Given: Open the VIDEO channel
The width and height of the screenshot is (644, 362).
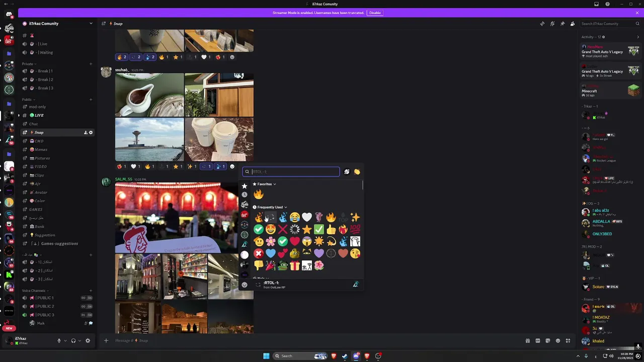Looking at the screenshot, I should pyautogui.click(x=57, y=166).
